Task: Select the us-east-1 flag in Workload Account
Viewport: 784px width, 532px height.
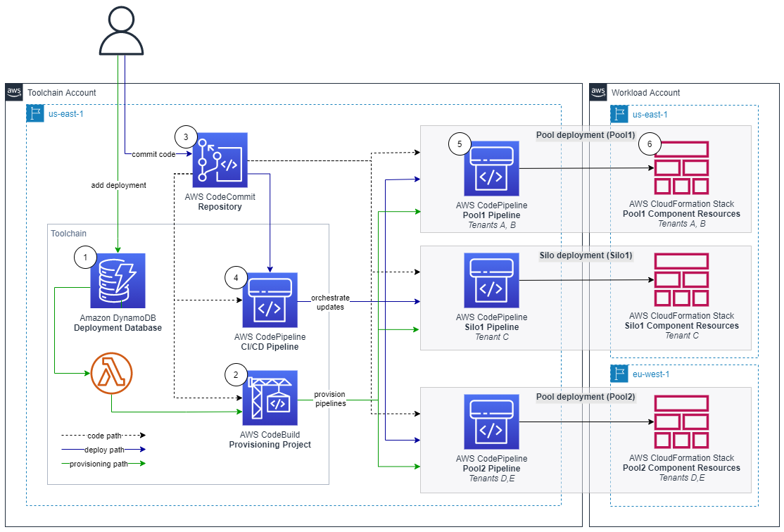Action: (x=620, y=113)
